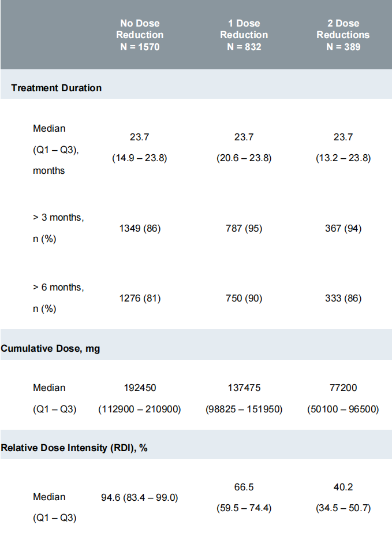Viewport: 392px width, 536px height.
Task: Click the 192450 cumulative dose median
Action: click(140, 388)
